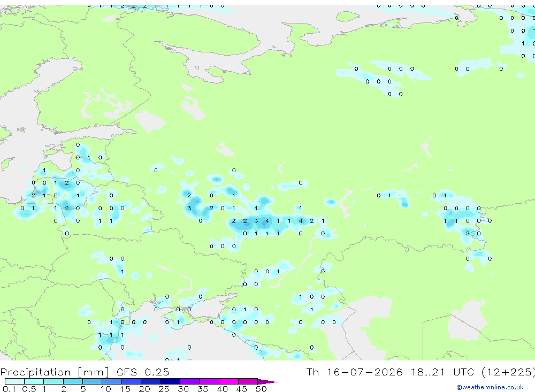Select the 20–25 mm dark blue legend swatch
The width and height of the screenshot is (535, 392).
pos(151,381)
